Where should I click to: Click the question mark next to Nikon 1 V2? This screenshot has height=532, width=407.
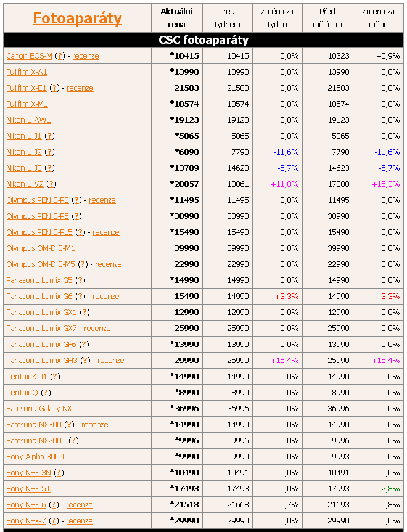[x=52, y=184]
